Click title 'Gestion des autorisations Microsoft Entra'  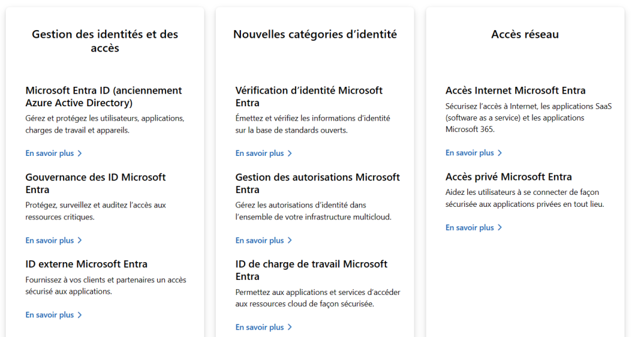point(318,184)
